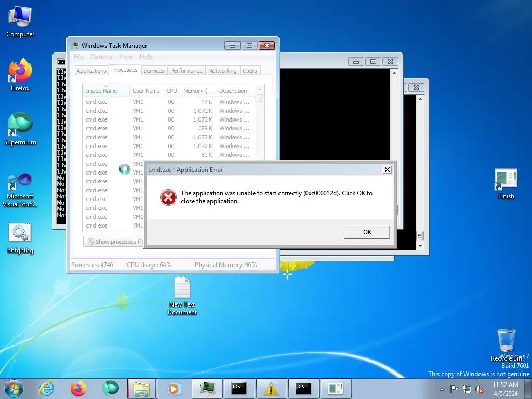
Task: Open the Supermium desktop shortcut
Action: pos(20,129)
